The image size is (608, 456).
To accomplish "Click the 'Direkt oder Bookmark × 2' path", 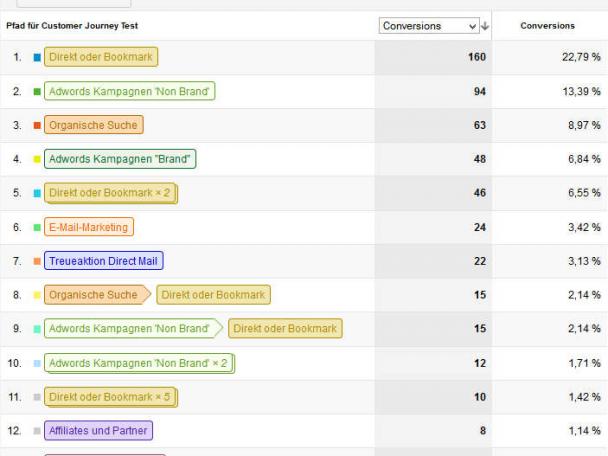I will click(110, 193).
